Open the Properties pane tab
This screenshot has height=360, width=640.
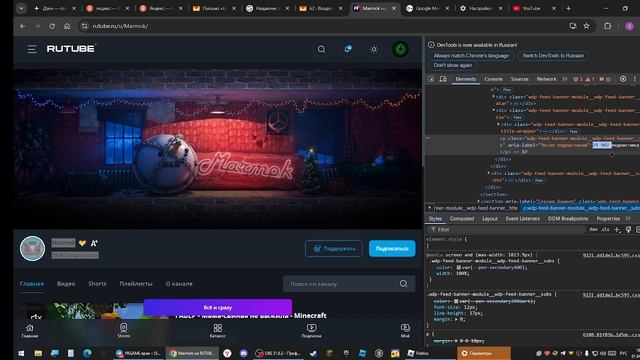[608, 219]
